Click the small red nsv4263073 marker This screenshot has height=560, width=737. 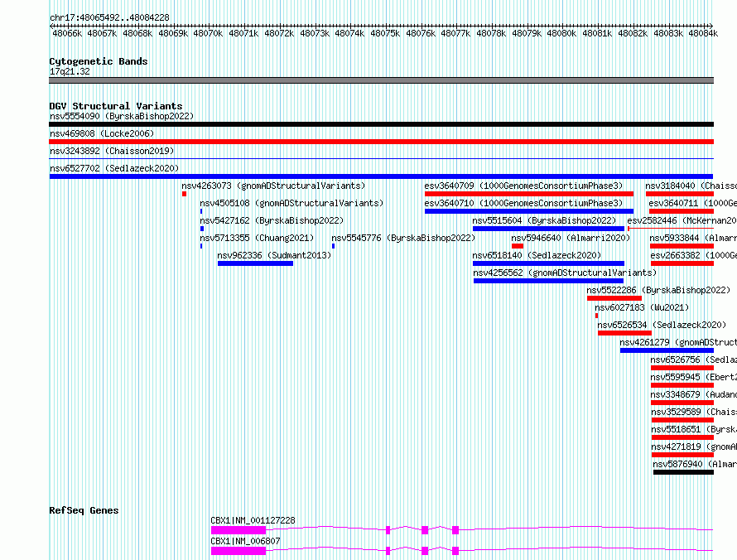(184, 194)
